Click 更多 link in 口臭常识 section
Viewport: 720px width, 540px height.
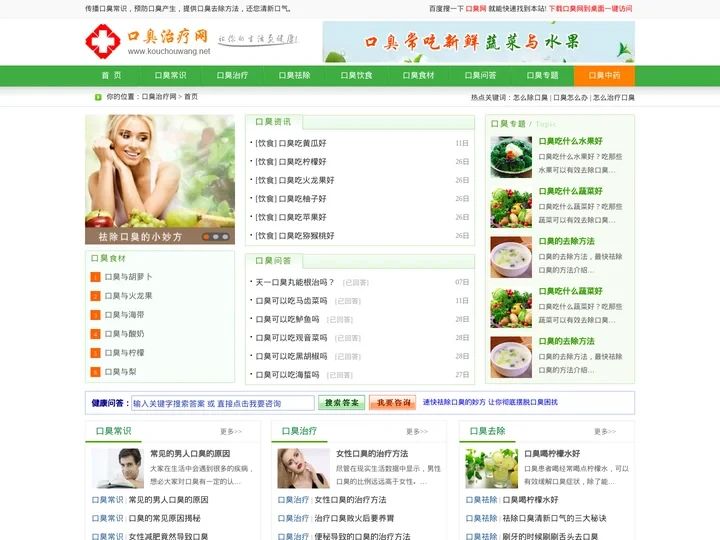coord(231,432)
